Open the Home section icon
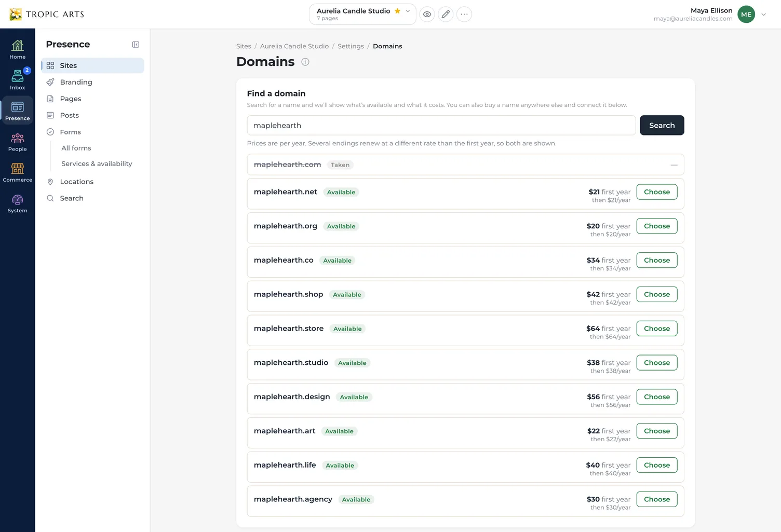Viewport: 781px width, 532px height. point(17,50)
